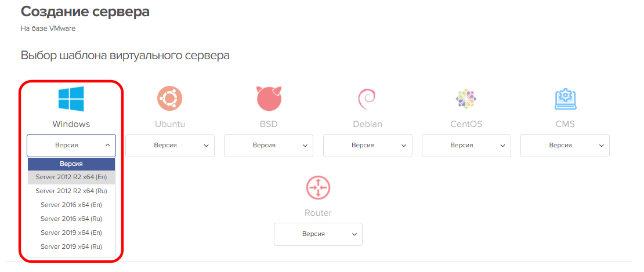644x272 pixels.
Task: Collapse the Windows version dropdown
Action: 71,145
